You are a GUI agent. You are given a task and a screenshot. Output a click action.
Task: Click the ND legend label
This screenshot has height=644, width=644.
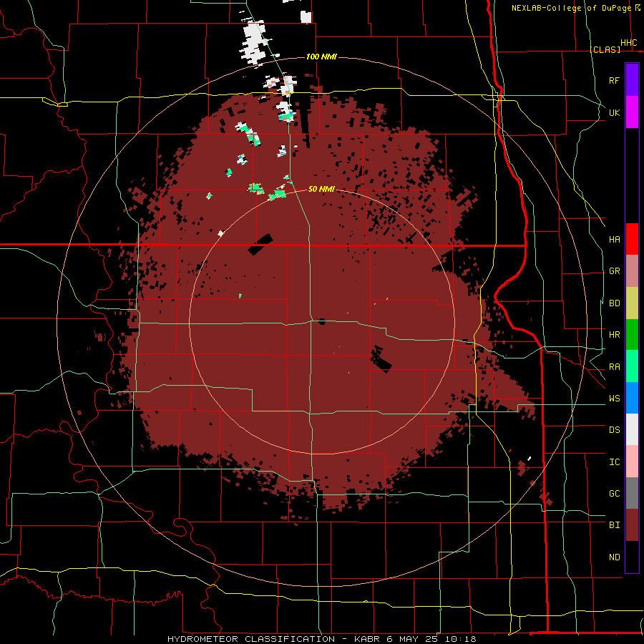point(614,557)
